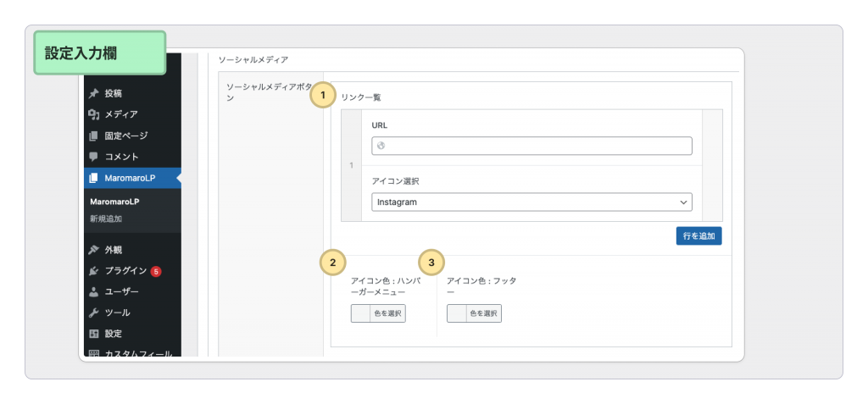Click the pages icon beside 固定ページ
868x404 pixels.
tap(94, 136)
